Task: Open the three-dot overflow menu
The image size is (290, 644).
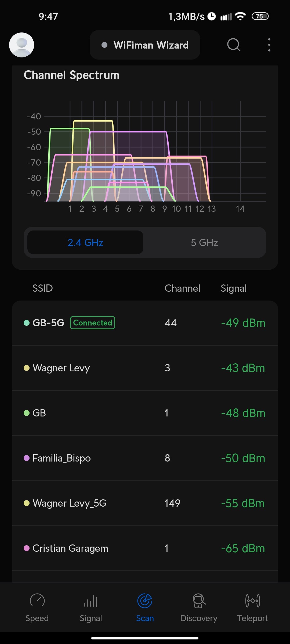Action: [x=269, y=45]
